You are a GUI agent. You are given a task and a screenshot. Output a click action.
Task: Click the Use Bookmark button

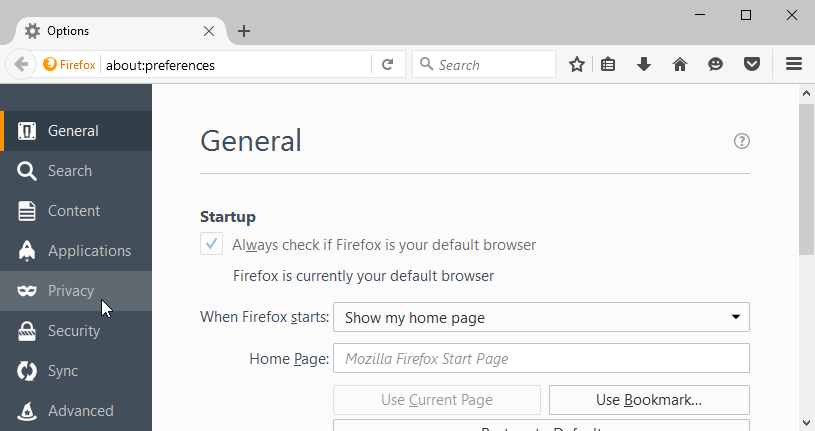click(x=649, y=400)
